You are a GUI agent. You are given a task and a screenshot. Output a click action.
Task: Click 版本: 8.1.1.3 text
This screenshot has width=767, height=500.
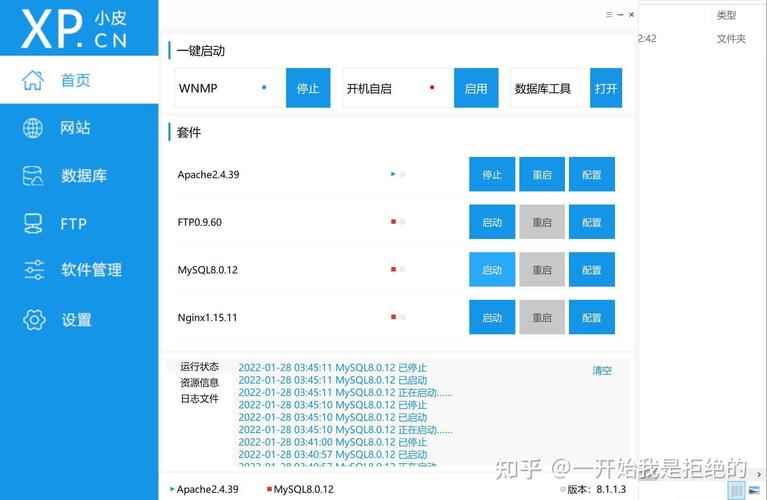click(596, 489)
